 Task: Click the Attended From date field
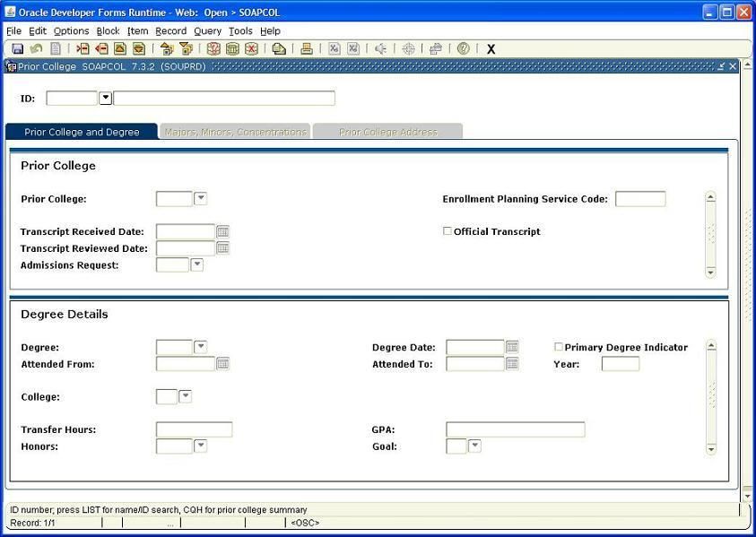[186, 364]
